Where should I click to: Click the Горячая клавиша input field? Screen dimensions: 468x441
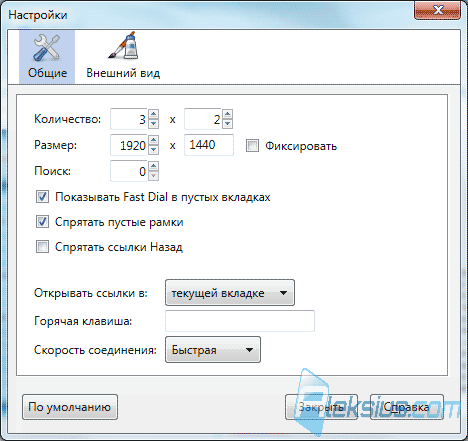tap(240, 321)
